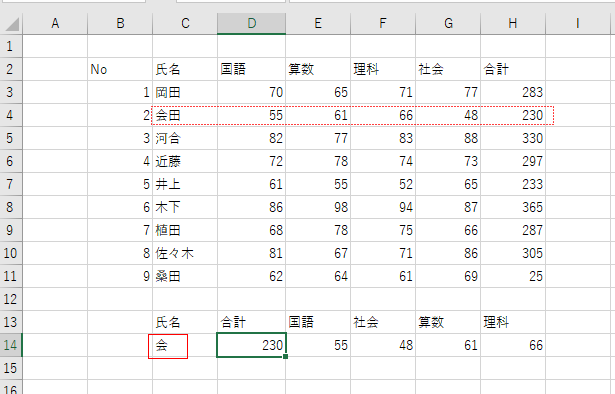Image resolution: width=615 pixels, height=394 pixels.
Task: Select row 4 header
Action: pos(11,115)
